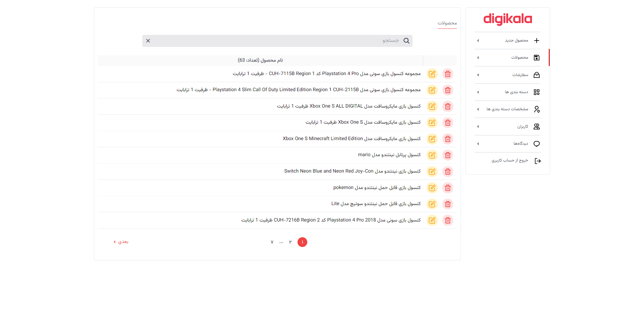Delete the Nintendo mario console product
644x317 pixels.
tap(447, 155)
